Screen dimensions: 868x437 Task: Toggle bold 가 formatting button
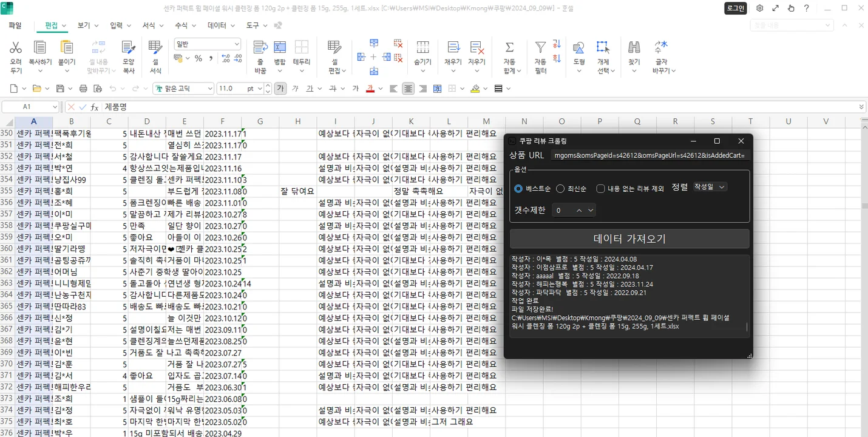click(280, 89)
